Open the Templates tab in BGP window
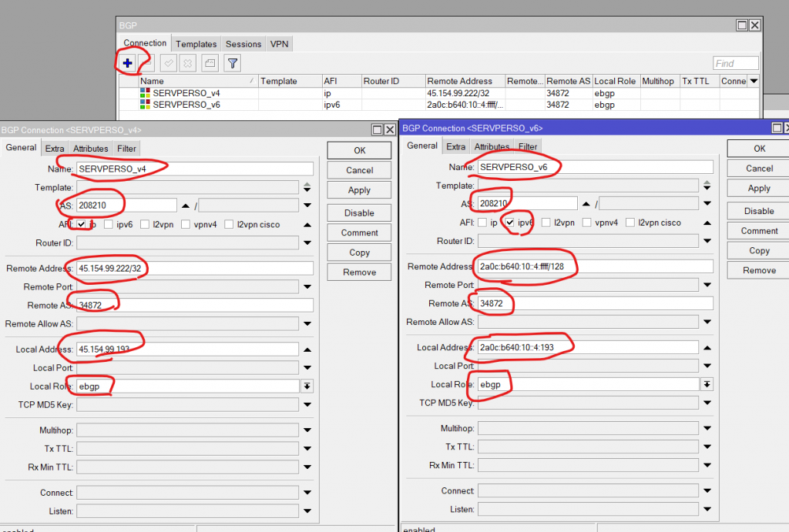 [x=196, y=44]
